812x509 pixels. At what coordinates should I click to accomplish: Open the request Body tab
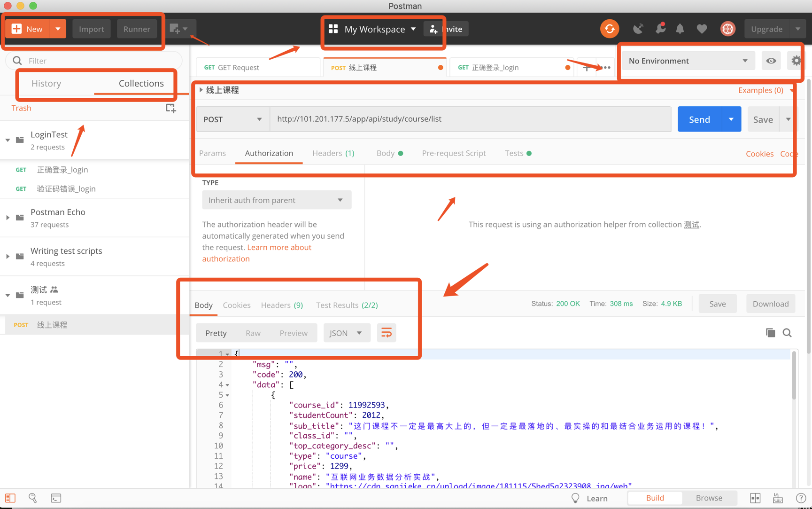389,153
